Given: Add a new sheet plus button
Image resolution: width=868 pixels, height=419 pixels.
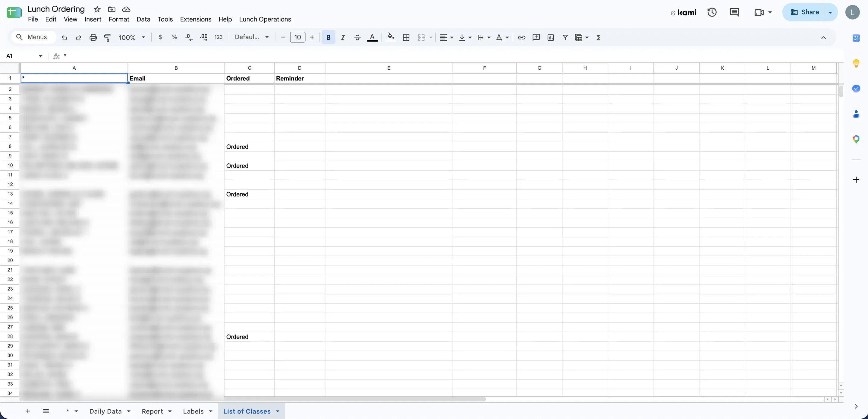Looking at the screenshot, I should [x=28, y=411].
